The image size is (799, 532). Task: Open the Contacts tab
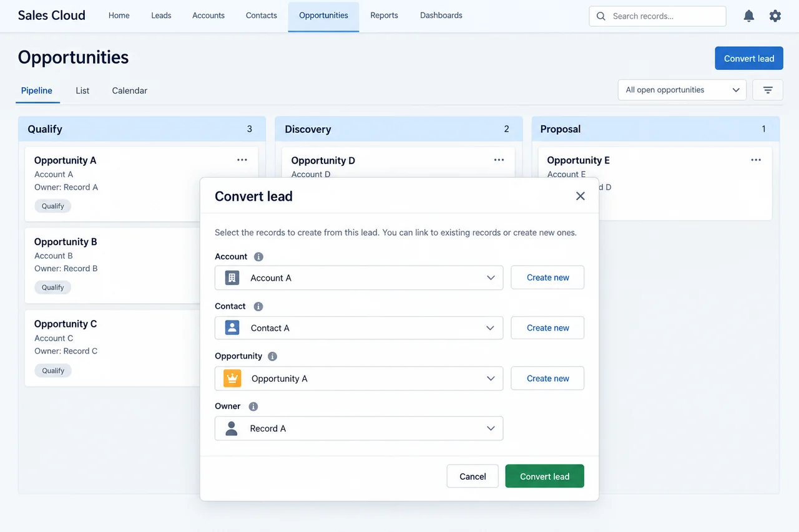[x=262, y=16]
